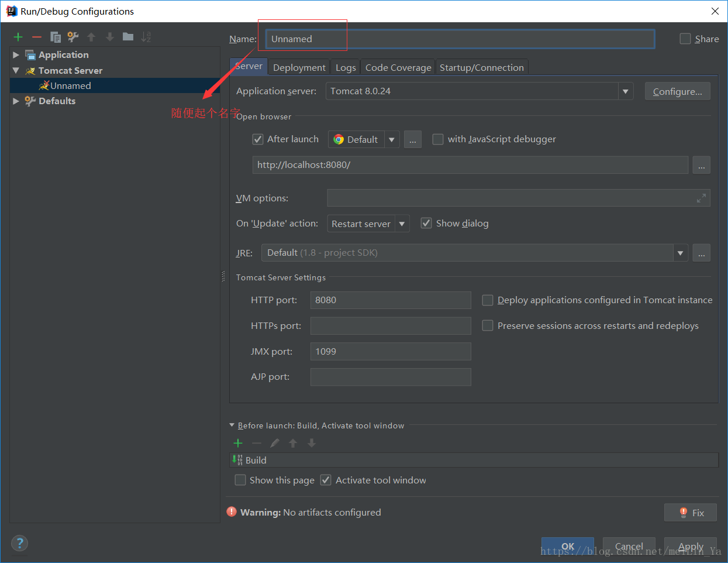Copy the configuration using the copy icon

56,37
